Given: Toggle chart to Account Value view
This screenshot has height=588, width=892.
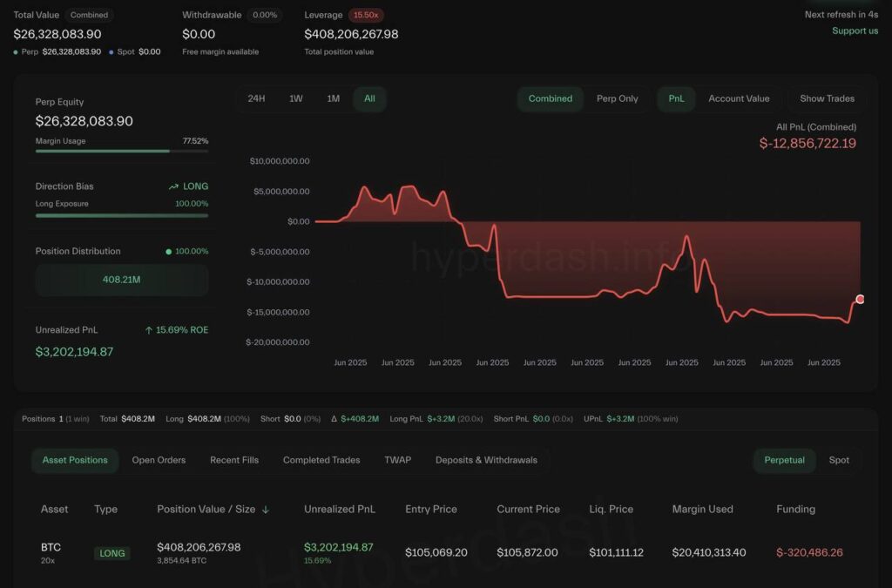Looking at the screenshot, I should [739, 98].
